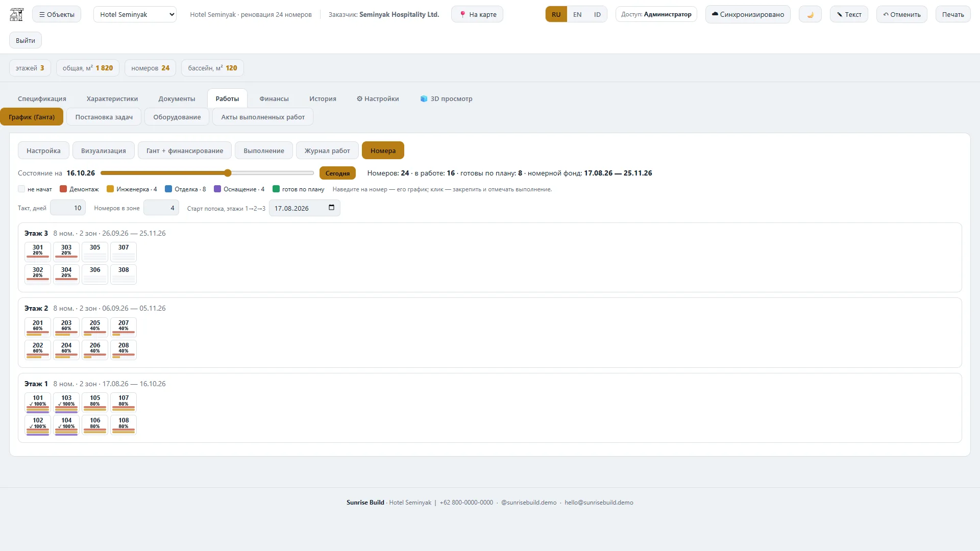980x551 pixels.
Task: Open calendar picker in start date field
Action: (331, 208)
